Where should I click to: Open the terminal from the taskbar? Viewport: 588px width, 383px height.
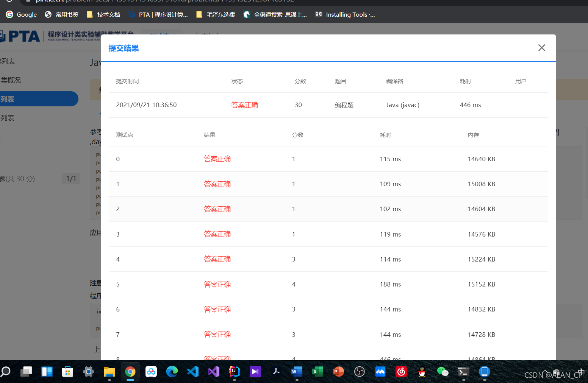463,372
